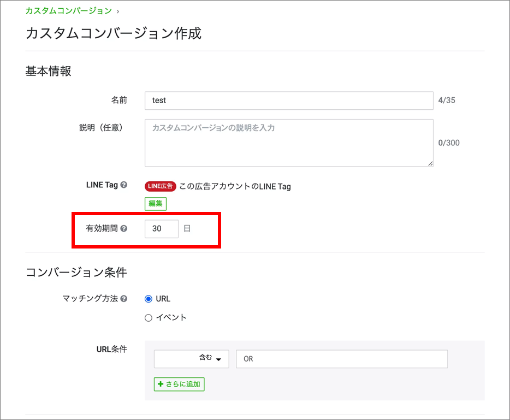Click the URL条件 text field with OR
The width and height of the screenshot is (510, 420).
(x=341, y=359)
